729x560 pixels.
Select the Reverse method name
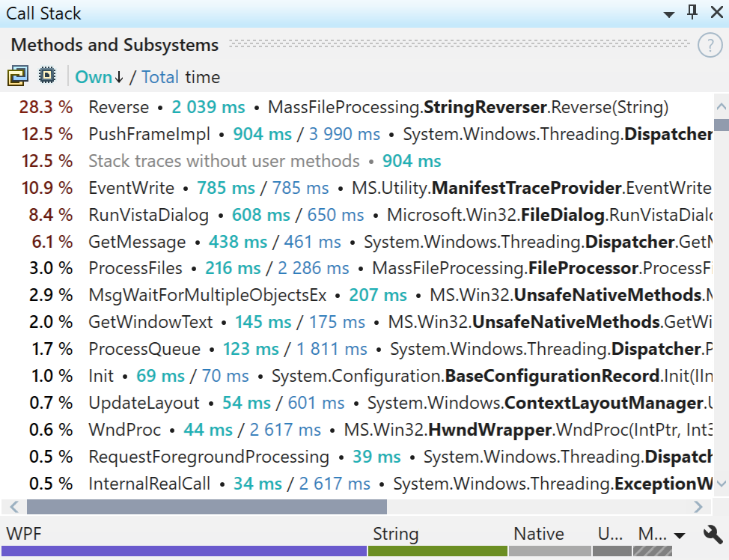[x=118, y=108]
